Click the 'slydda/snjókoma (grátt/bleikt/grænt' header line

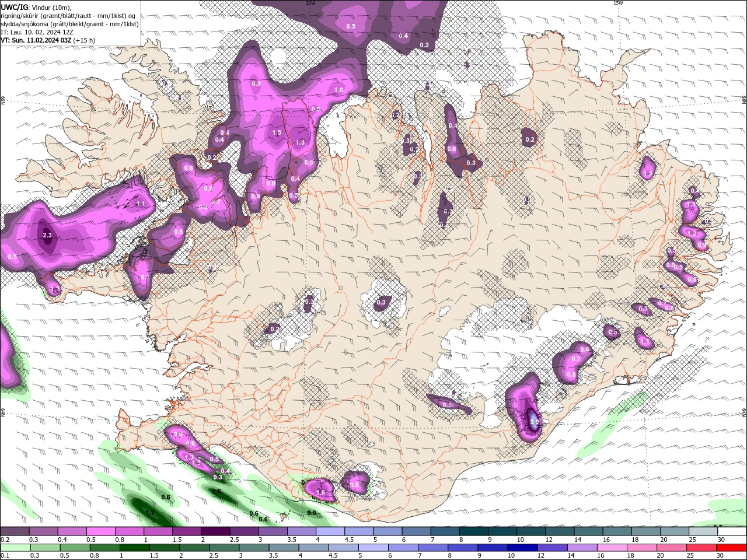70,24
